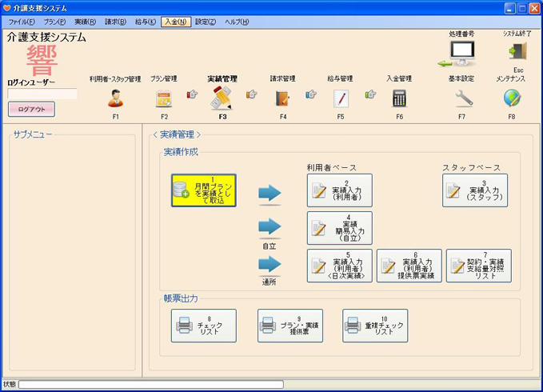Click the ログアウト button
This screenshot has width=543, height=392.
pyautogui.click(x=31, y=110)
